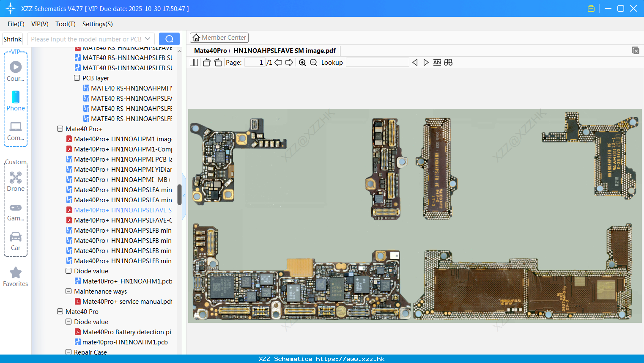
Task: Click the XZZ Schematics app logo
Action: [x=11, y=8]
